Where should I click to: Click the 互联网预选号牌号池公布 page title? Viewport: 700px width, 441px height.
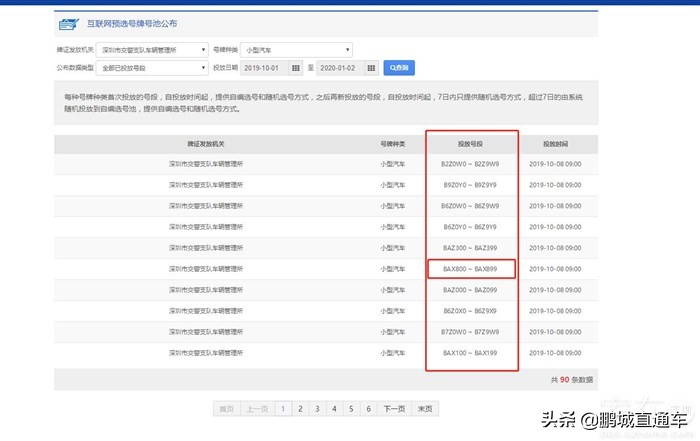[x=132, y=24]
